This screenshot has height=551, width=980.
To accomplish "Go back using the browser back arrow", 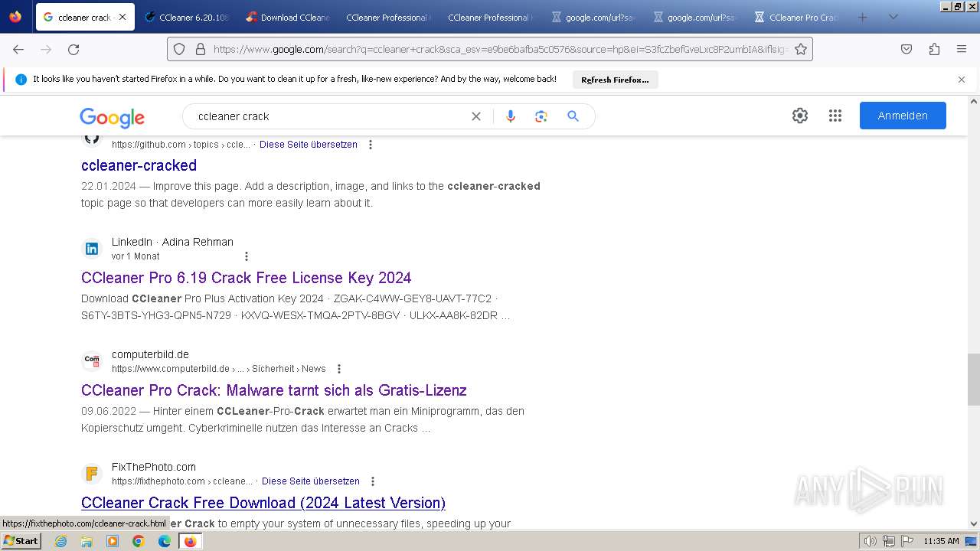I will (x=18, y=49).
